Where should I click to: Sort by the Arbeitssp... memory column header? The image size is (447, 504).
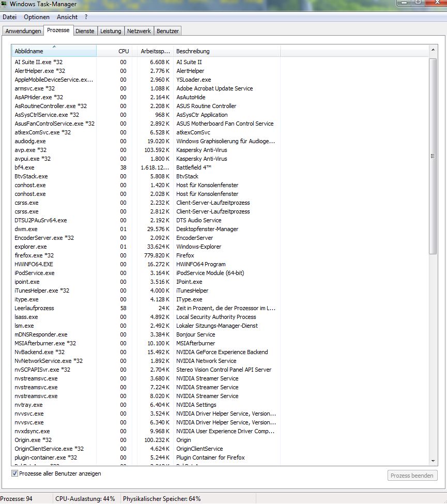point(155,51)
